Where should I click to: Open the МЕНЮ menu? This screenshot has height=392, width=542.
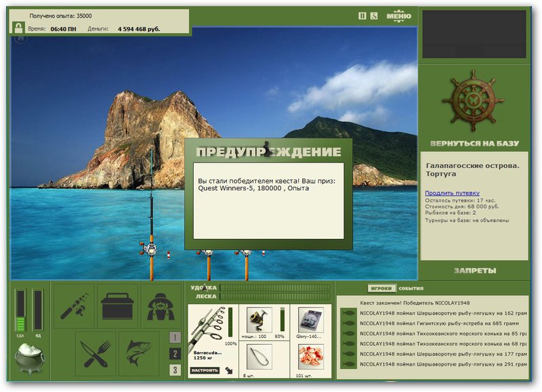click(x=398, y=16)
